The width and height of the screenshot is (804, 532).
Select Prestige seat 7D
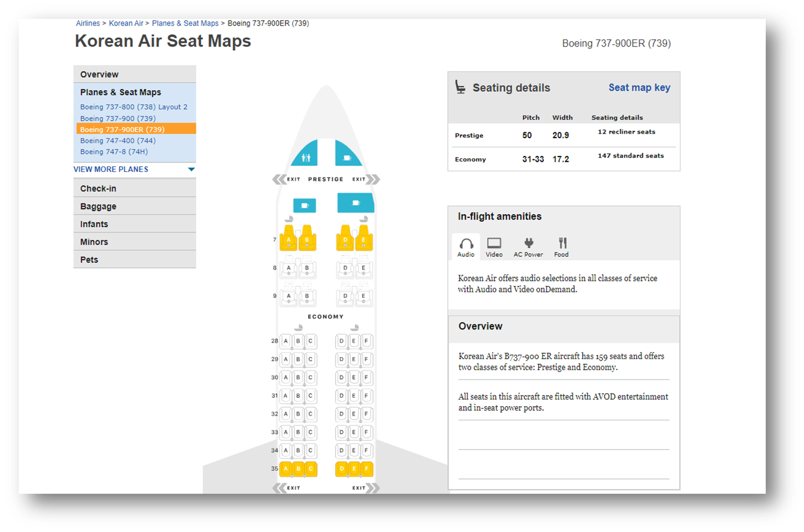[345, 238]
